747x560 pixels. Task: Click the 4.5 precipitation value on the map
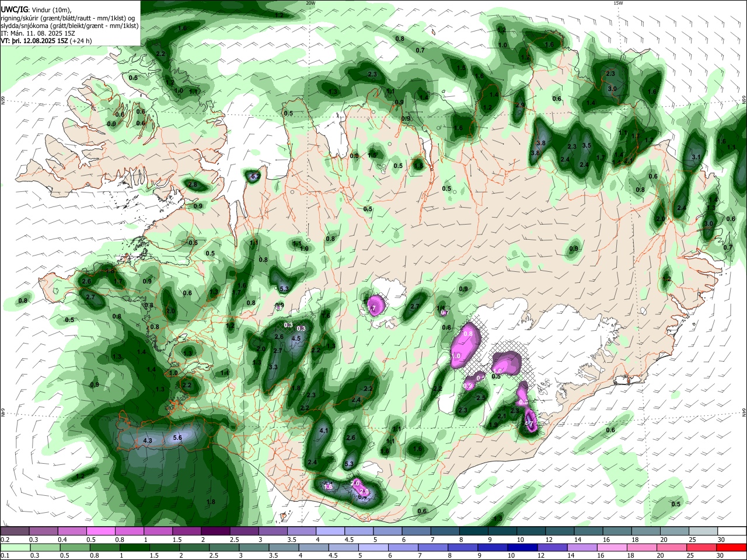tap(296, 338)
